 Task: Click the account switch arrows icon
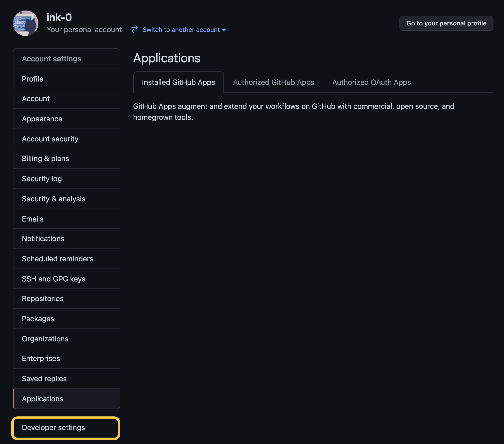coord(134,29)
